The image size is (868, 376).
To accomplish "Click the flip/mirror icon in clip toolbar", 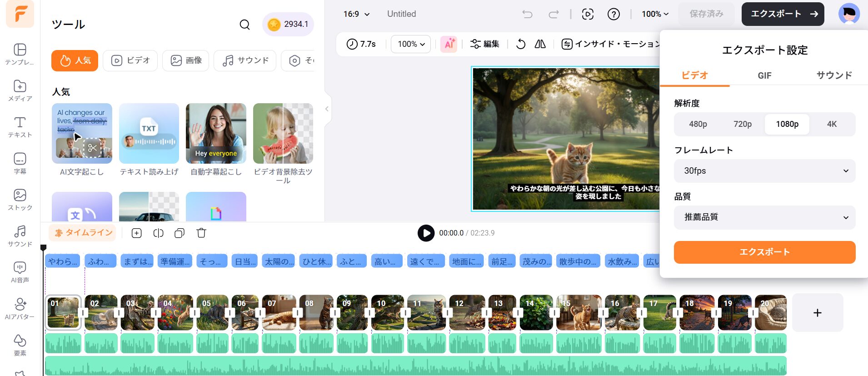I will point(540,44).
